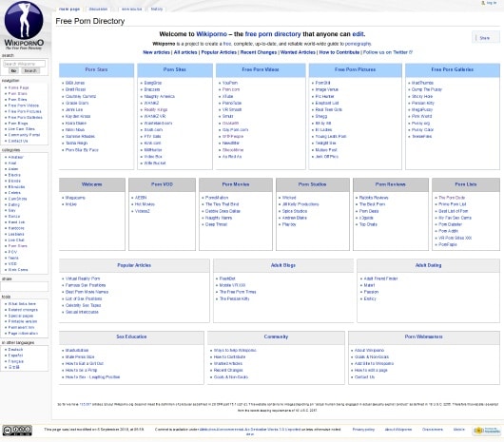Click the edit link in the welcome heading
Screen dimensions: 504x442
point(358,34)
